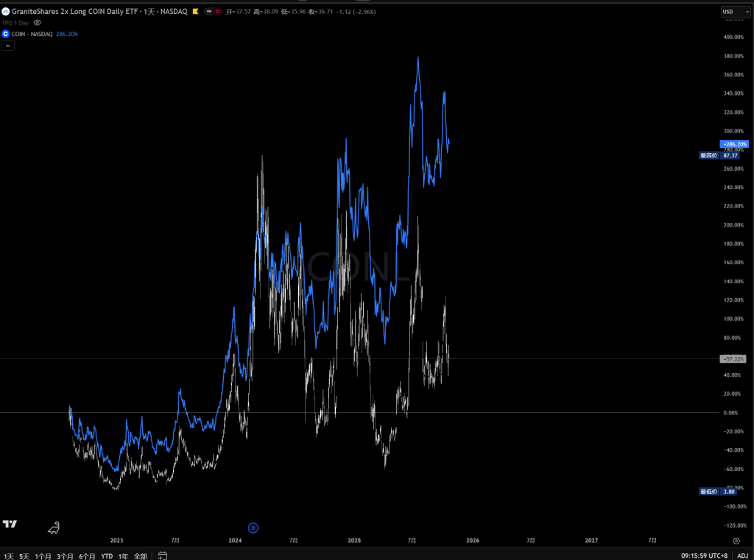The height and width of the screenshot is (560, 754).
Task: Select the 6个月 time range
Action: tap(88, 556)
